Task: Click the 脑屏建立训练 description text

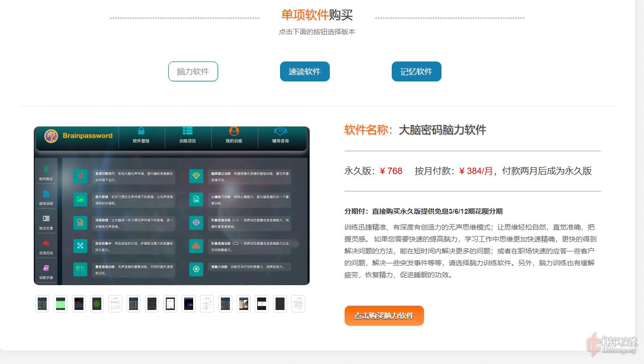Action: click(250, 177)
